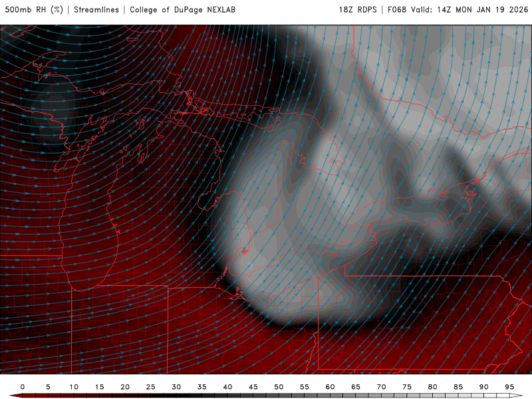Click the '15' colorbar label

click(x=99, y=387)
